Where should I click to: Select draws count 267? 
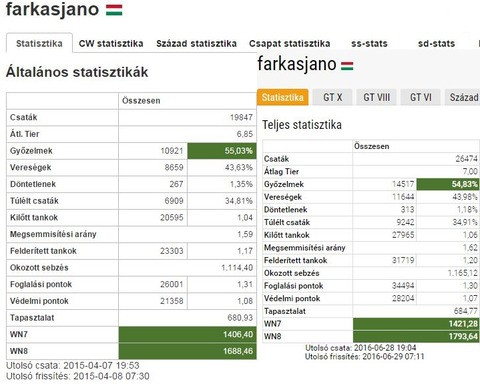point(176,184)
